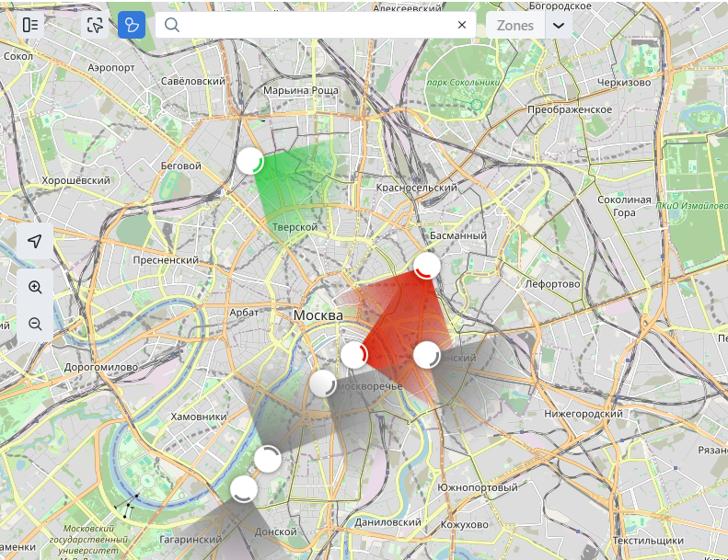
Task: Center map on my location arrow
Action: (x=35, y=242)
